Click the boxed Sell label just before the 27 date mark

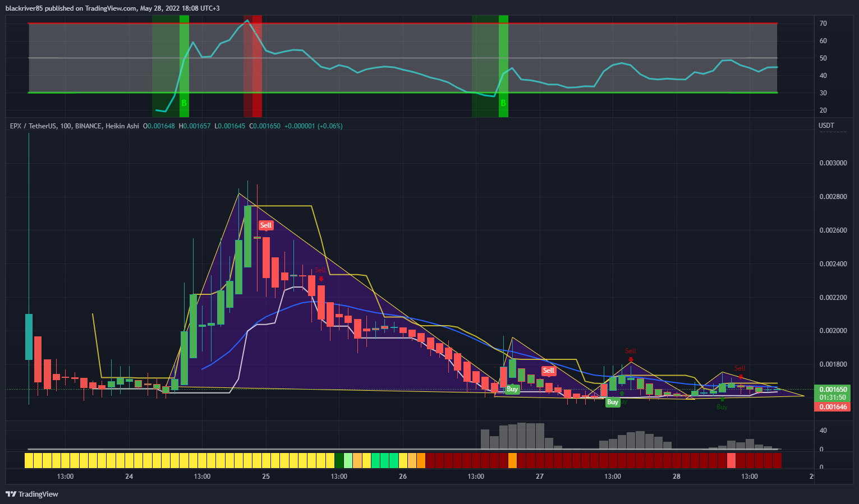(x=549, y=371)
